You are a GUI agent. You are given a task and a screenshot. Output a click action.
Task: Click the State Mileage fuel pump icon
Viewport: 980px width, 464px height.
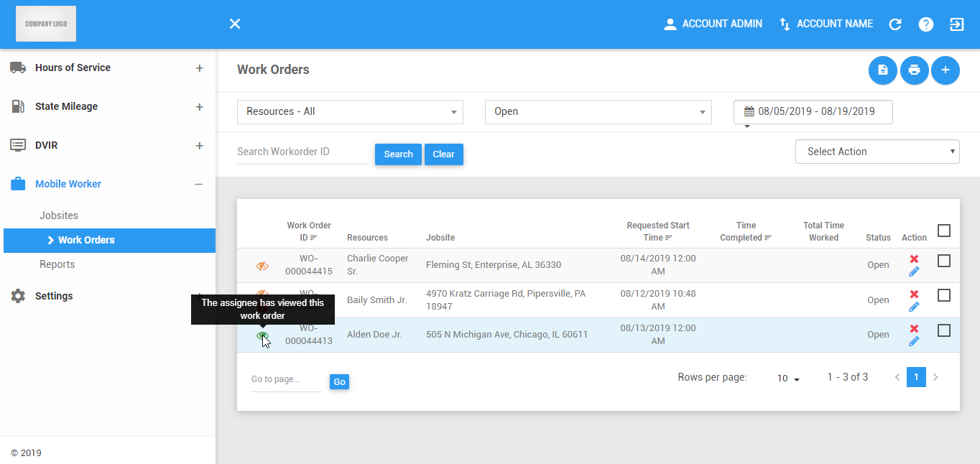18,106
